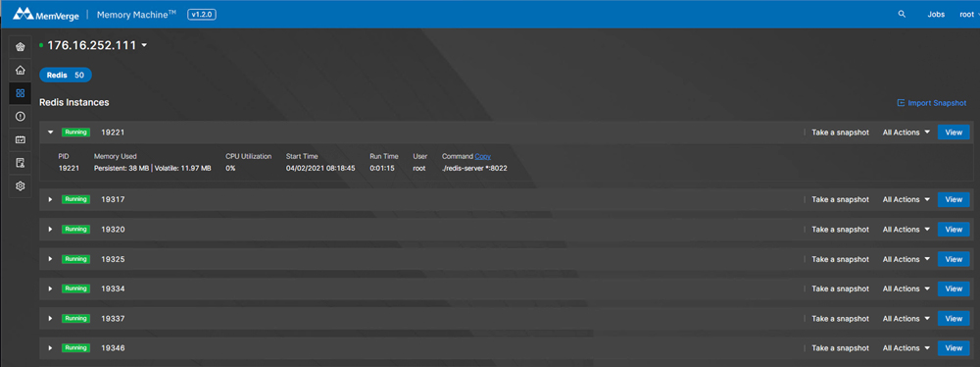Expand the 19317 instance row
Screen dimensions: 980x367
(51, 199)
